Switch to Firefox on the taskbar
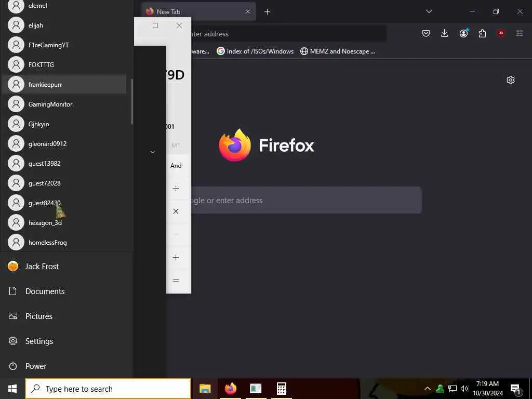The image size is (532, 399). [231, 389]
